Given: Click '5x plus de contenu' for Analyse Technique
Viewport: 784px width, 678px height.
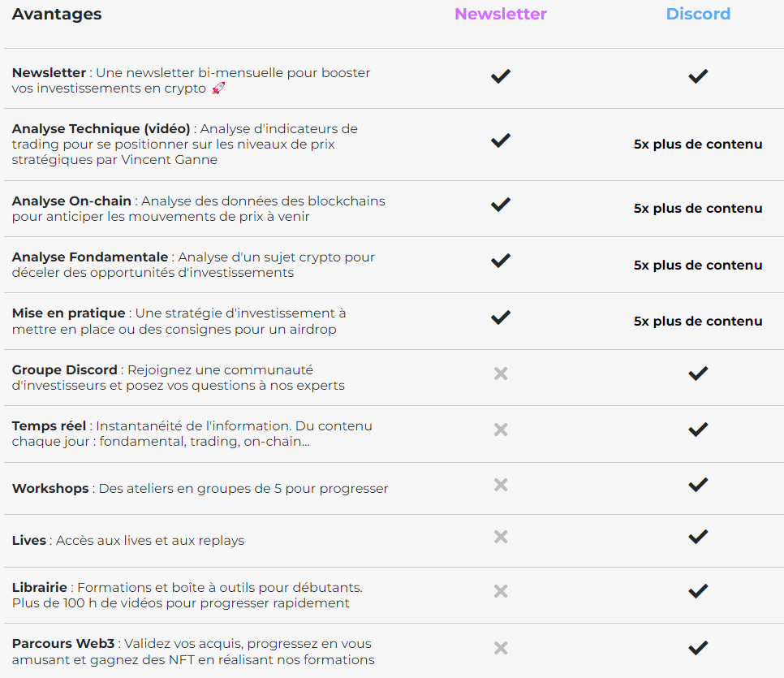Looking at the screenshot, I should (698, 145).
